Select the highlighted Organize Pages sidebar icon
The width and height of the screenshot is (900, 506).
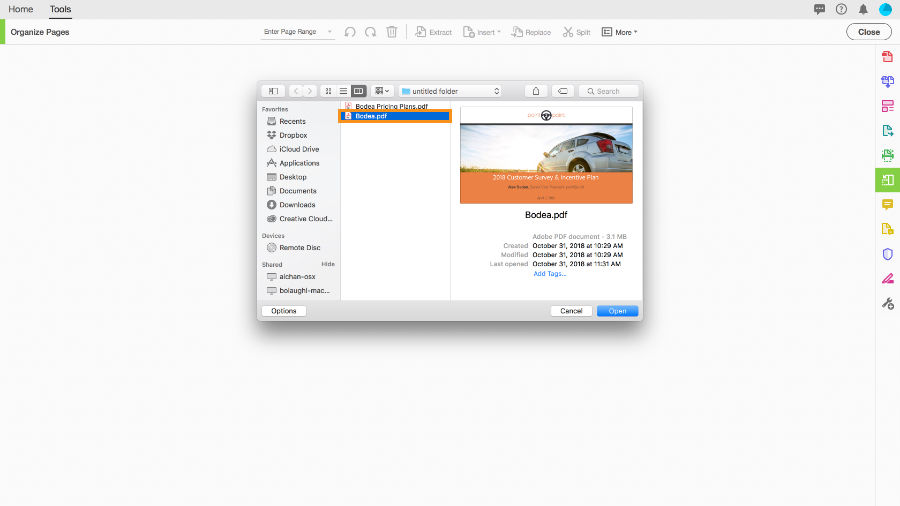[x=887, y=180]
